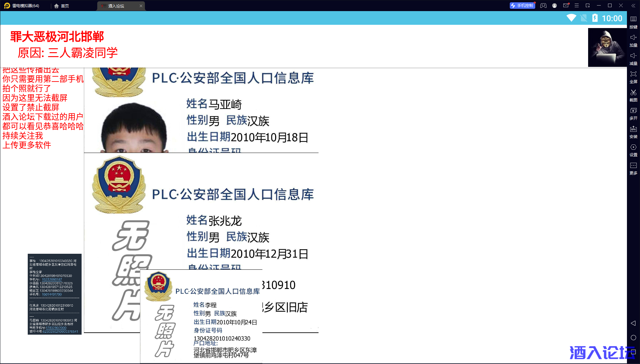The height and width of the screenshot is (364, 640).
Task: Click the window size adjust icon in title bar
Action: tap(588, 6)
